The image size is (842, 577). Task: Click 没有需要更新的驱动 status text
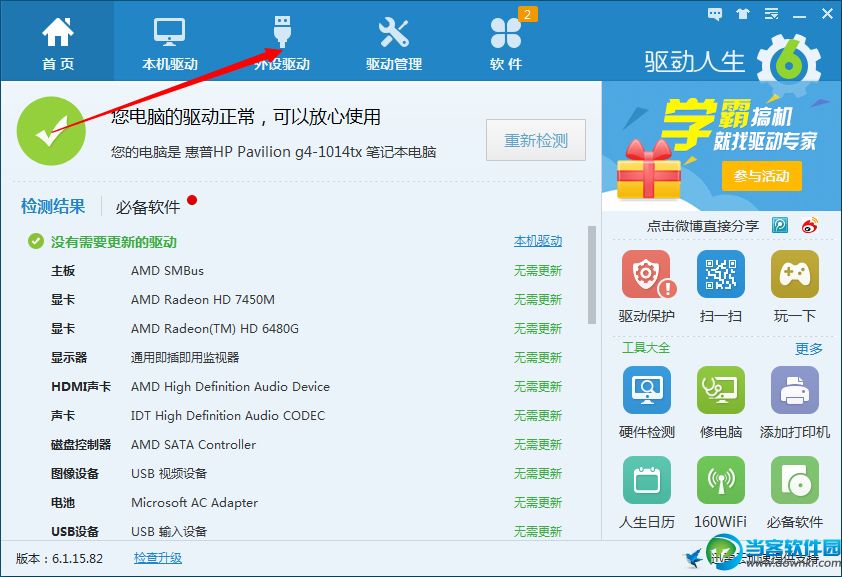click(114, 242)
